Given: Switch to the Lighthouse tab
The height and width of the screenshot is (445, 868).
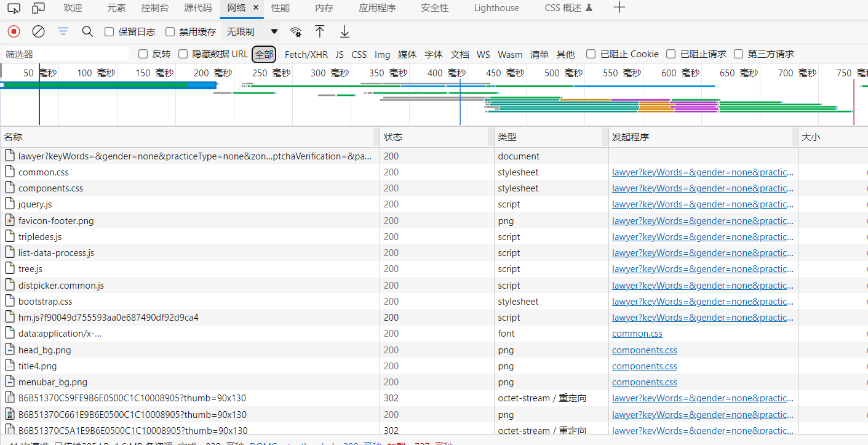Looking at the screenshot, I should click(496, 8).
